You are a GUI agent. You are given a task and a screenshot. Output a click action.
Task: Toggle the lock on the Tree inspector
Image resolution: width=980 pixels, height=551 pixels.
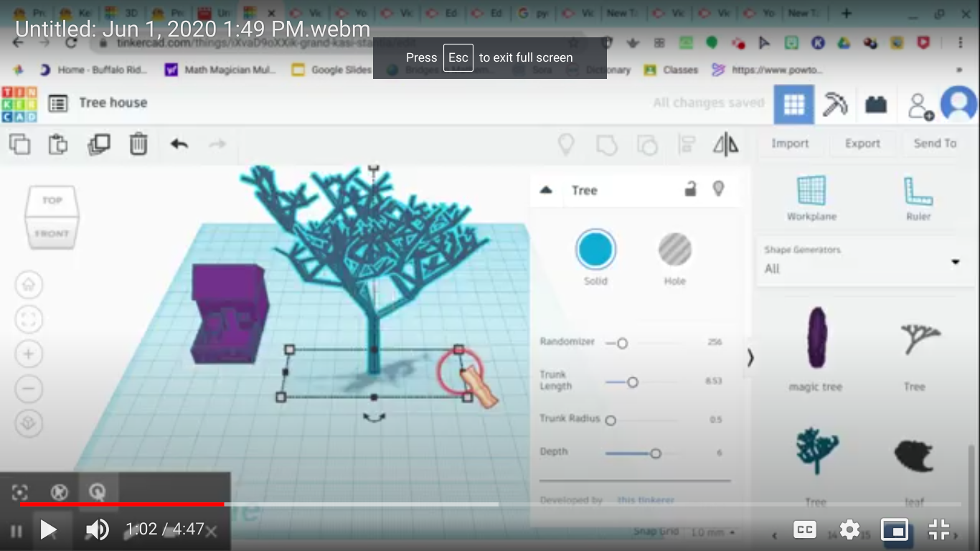(690, 189)
